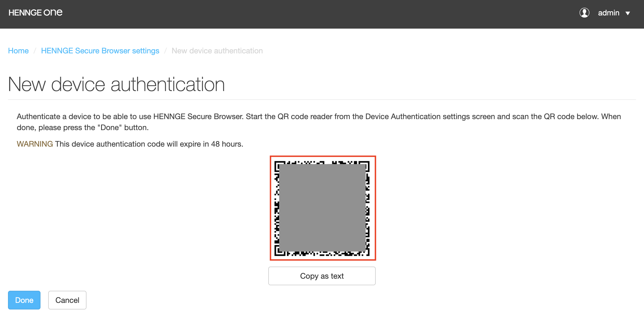Click the New device authentication page heading
Viewport: 644px width, 329px height.
point(117,84)
